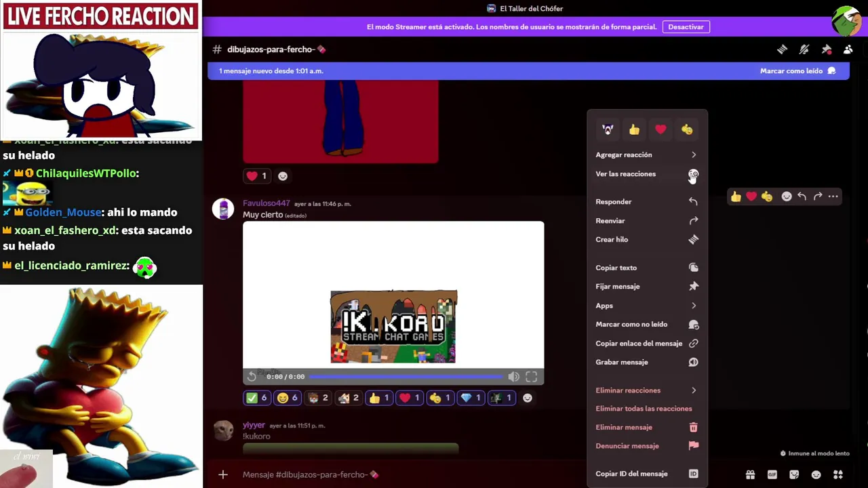The image size is (868, 488).
Task: Click the profile avatar at top right
Action: pyautogui.click(x=846, y=21)
